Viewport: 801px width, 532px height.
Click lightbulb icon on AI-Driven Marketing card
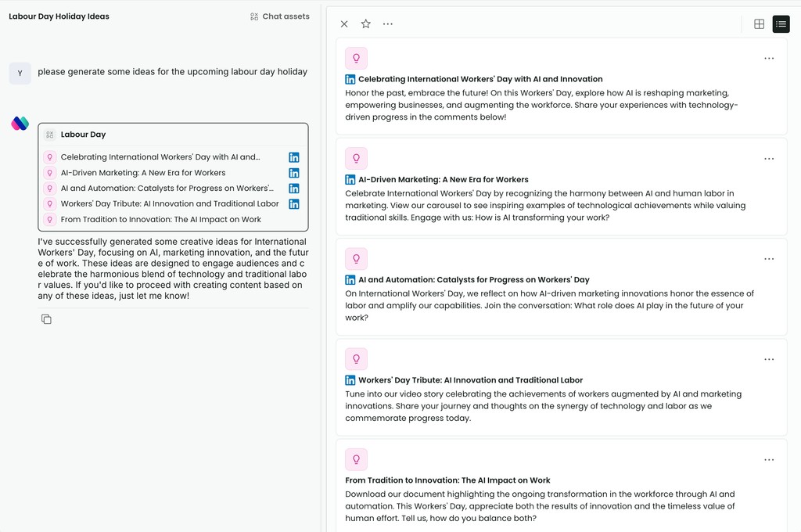[x=357, y=158]
